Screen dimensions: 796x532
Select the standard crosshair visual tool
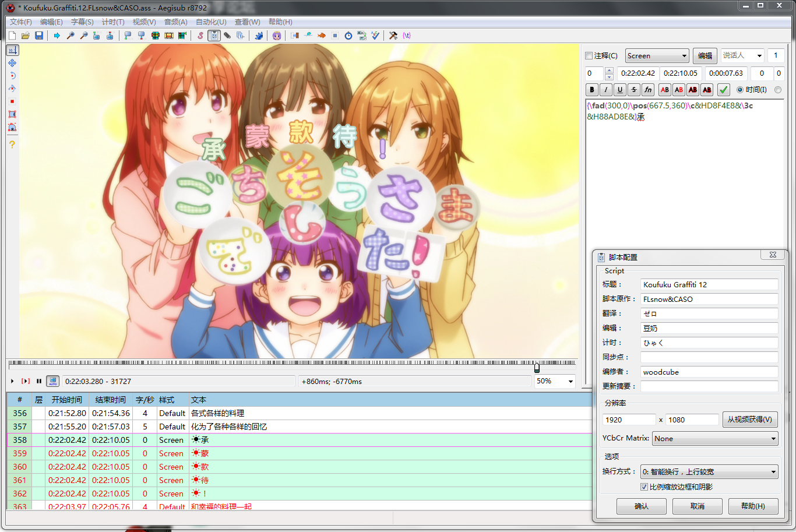[x=12, y=50]
